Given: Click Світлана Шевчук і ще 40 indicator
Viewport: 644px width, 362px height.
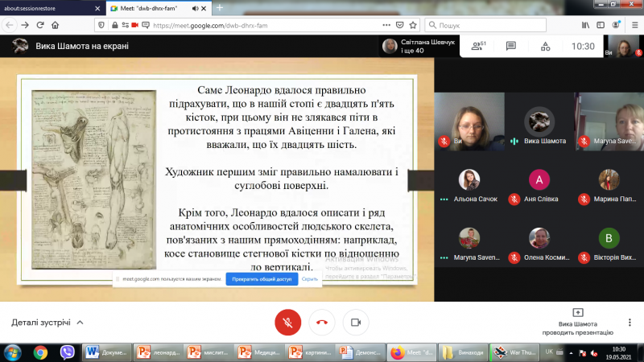Looking at the screenshot, I should [x=419, y=47].
